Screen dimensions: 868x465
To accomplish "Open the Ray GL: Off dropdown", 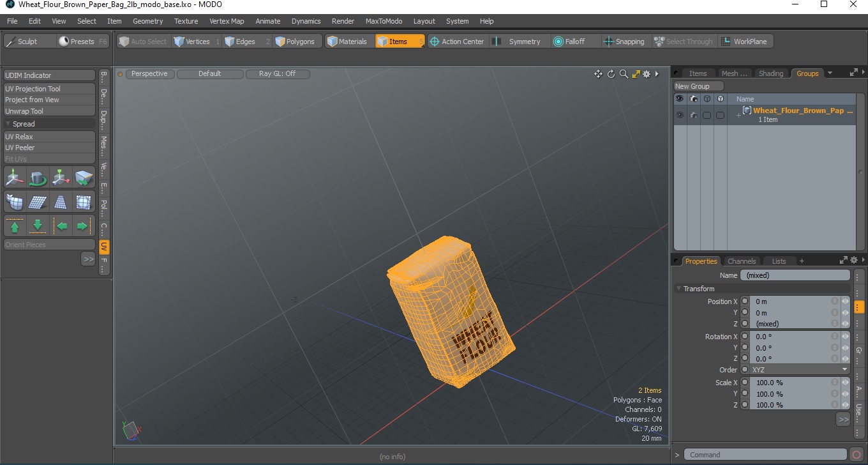I will (278, 73).
